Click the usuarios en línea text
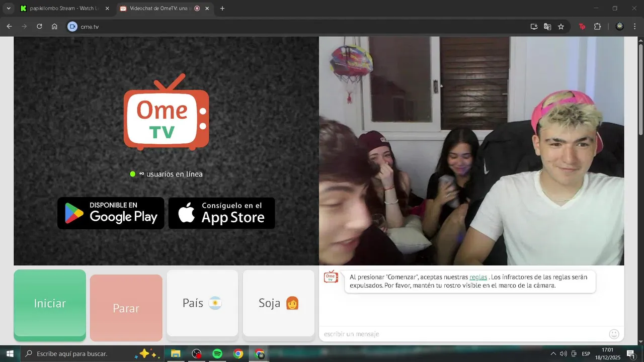 click(x=175, y=174)
